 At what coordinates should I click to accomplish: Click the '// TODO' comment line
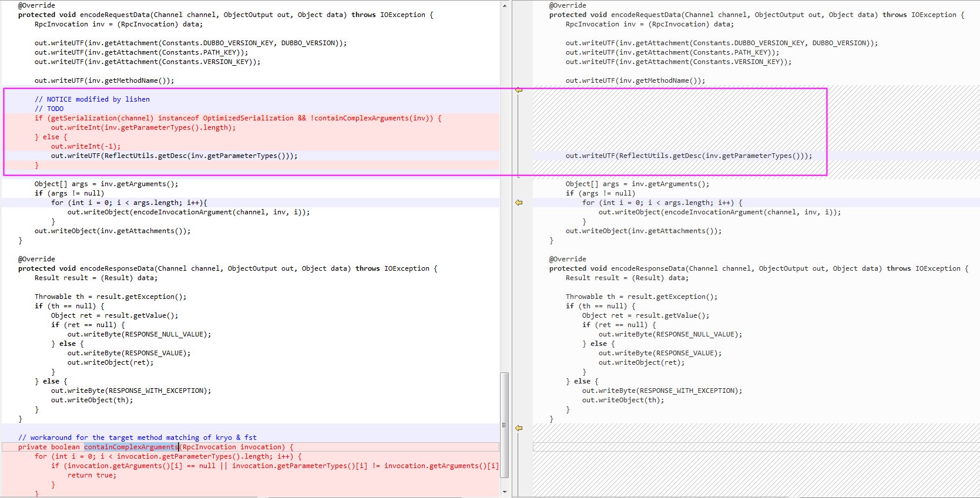49,109
